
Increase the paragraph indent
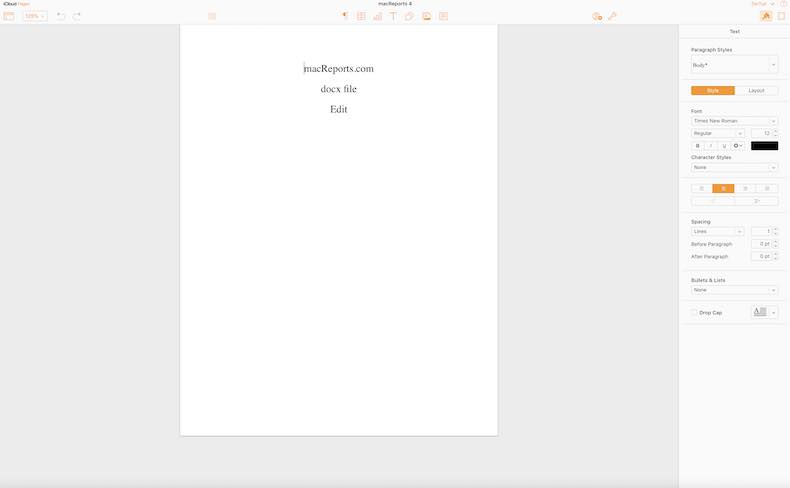point(757,201)
